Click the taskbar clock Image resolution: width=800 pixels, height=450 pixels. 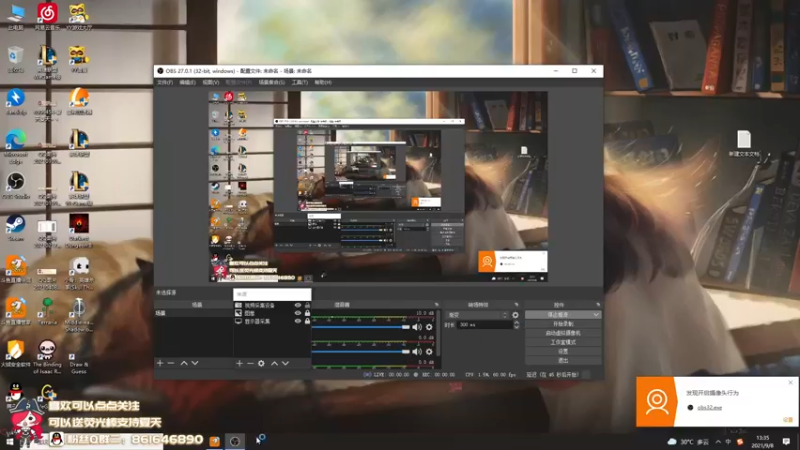click(762, 442)
